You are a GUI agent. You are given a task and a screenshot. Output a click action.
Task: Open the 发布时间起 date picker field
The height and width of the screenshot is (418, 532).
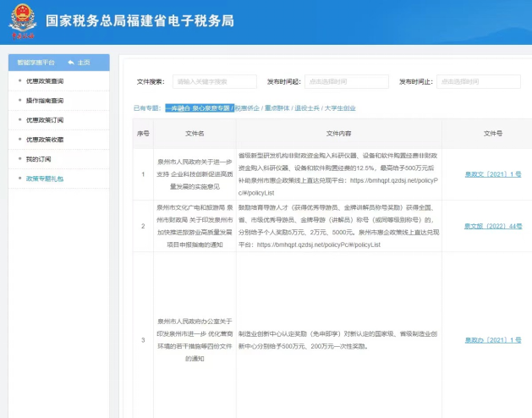[347, 81]
